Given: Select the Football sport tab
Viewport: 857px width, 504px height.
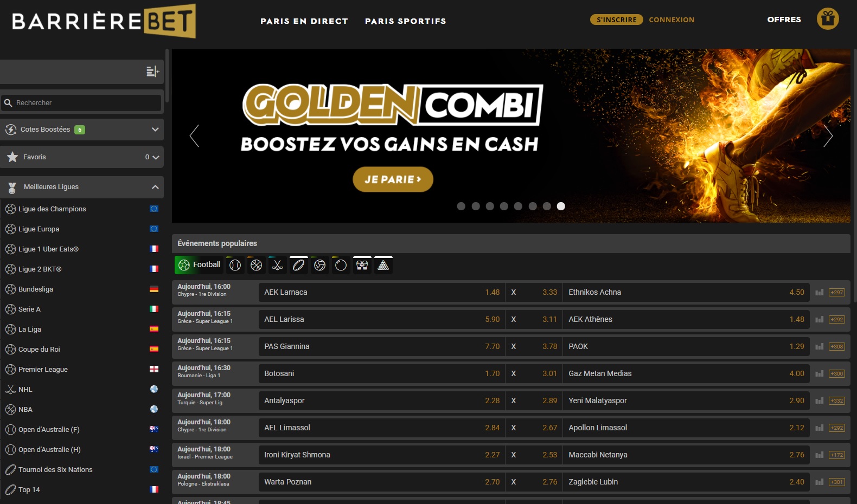Looking at the screenshot, I should (199, 265).
